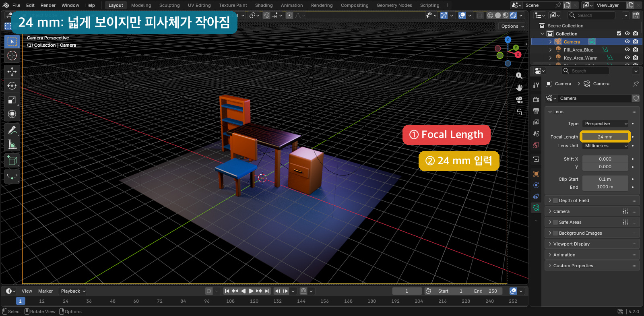Click the viewport pan hand icon
This screenshot has width=644, height=316.
click(519, 88)
